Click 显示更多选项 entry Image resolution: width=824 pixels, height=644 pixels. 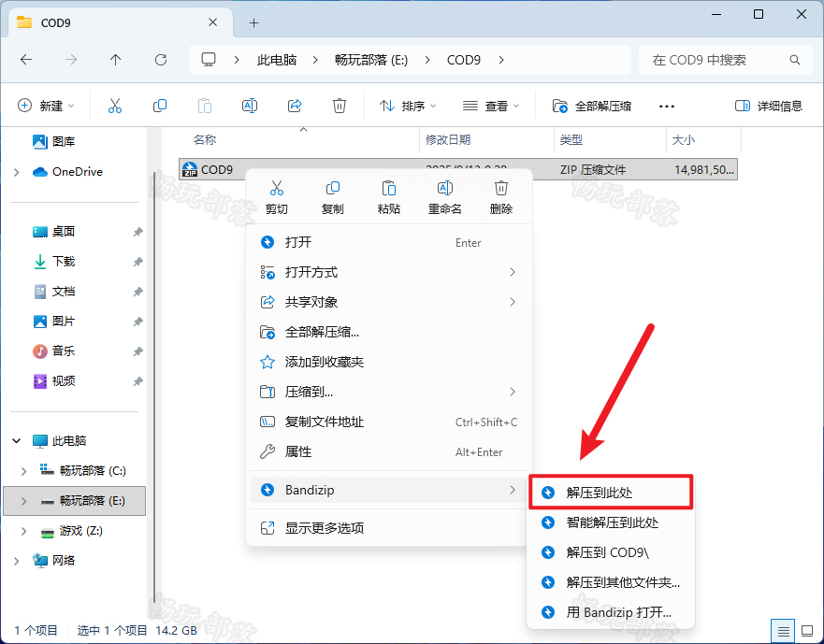(389, 528)
